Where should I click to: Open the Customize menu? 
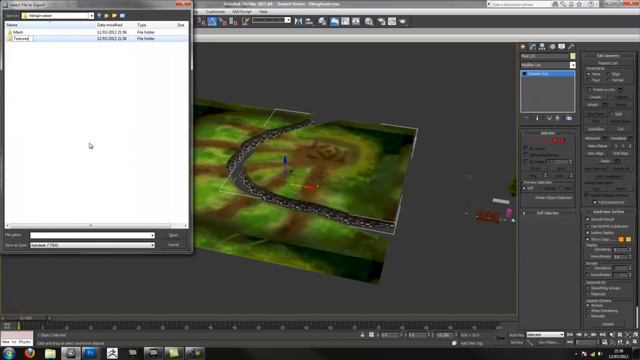pyautogui.click(x=215, y=11)
